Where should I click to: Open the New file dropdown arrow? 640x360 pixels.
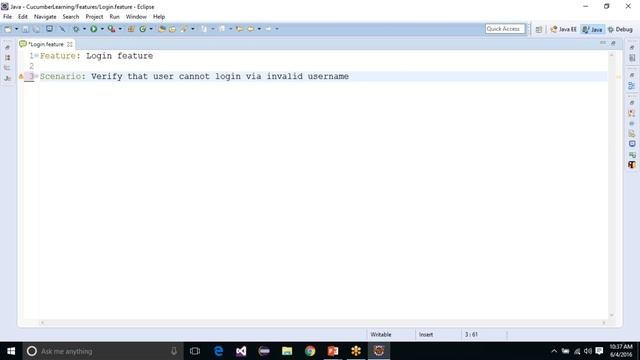coord(17,29)
